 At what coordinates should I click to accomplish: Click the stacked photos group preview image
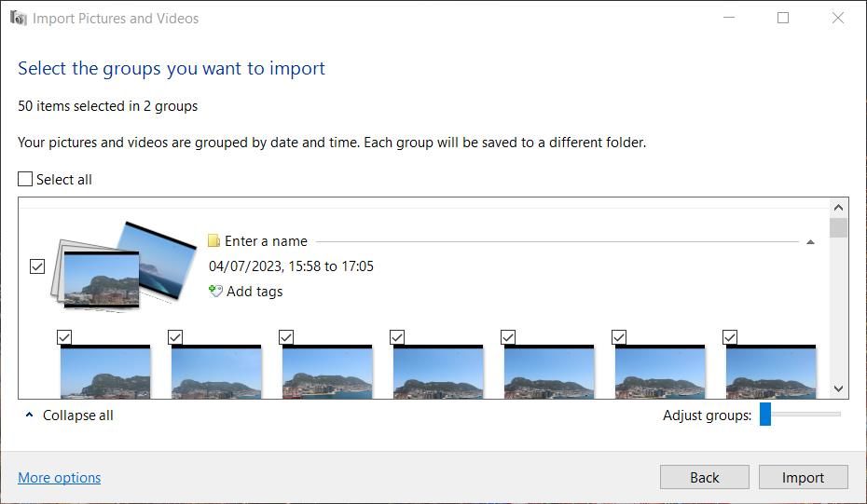(x=123, y=266)
